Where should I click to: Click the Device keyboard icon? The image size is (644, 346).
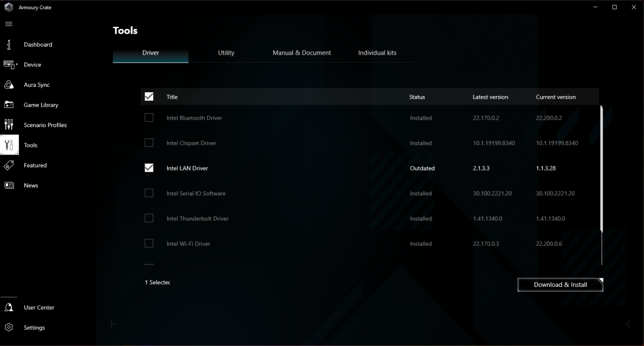tap(9, 64)
